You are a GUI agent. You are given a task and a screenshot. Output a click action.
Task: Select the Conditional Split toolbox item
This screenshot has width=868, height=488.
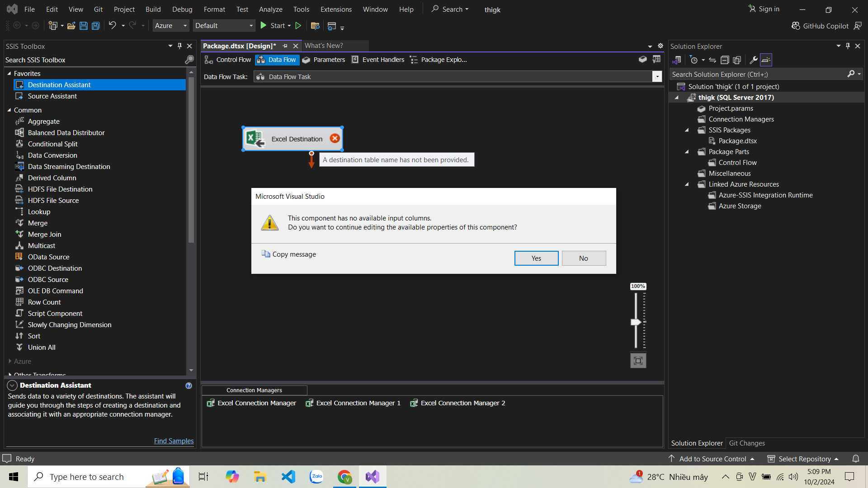(x=52, y=144)
